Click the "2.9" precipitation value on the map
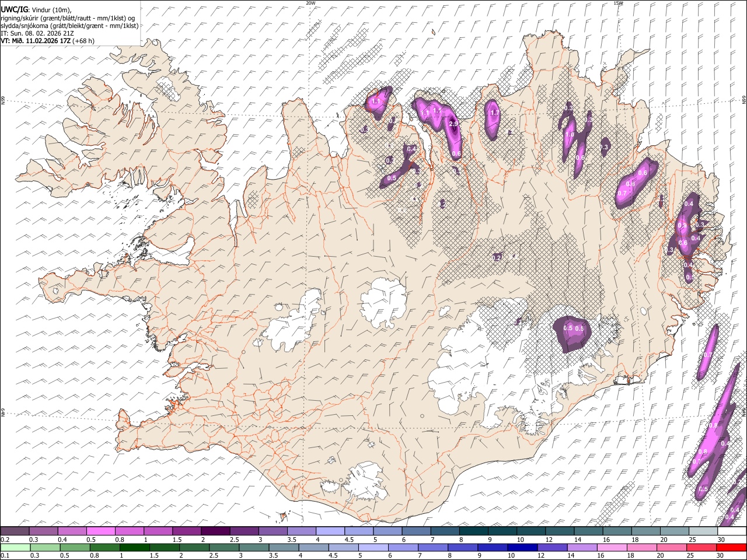Screen dimensions: 747x560 point(454,124)
